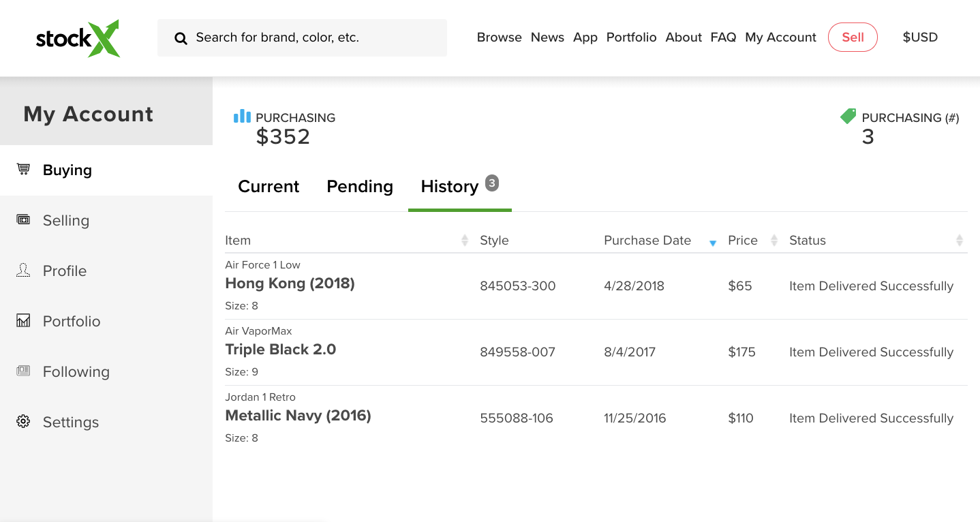Click the blue bar chart Purchasing icon
Image resolution: width=980 pixels, height=522 pixels.
click(x=242, y=116)
